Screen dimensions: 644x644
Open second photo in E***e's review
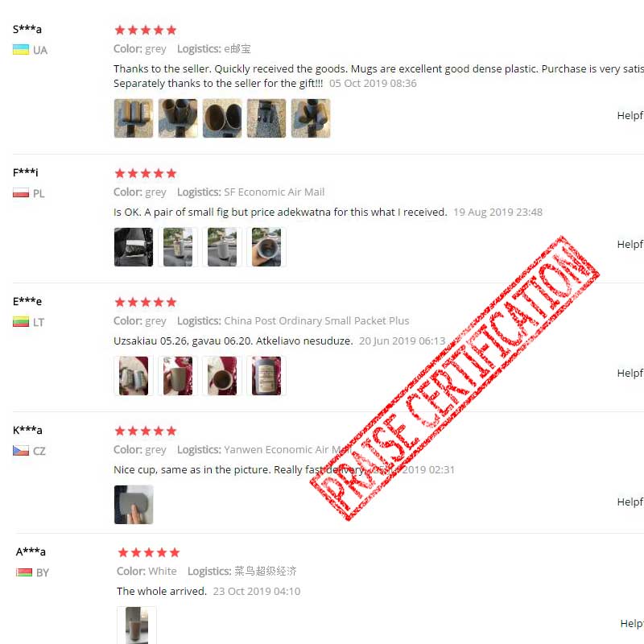click(178, 376)
